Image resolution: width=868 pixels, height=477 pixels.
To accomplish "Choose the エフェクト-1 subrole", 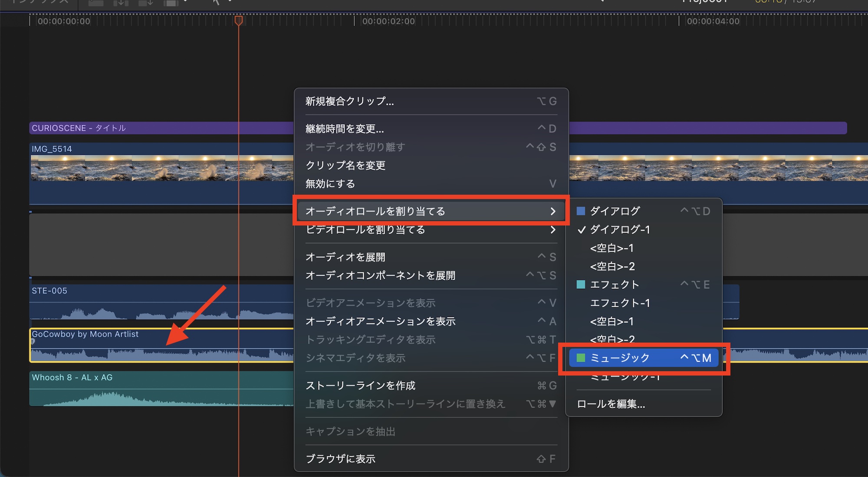I will tap(620, 303).
